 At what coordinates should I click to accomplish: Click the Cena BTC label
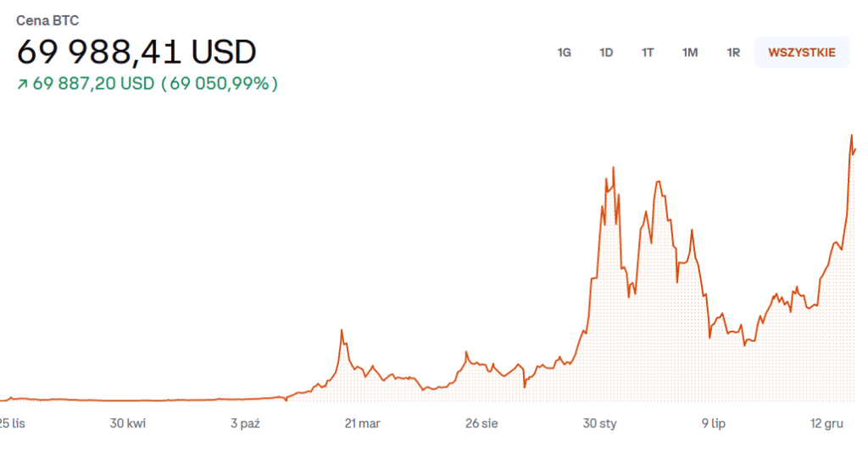pyautogui.click(x=47, y=20)
